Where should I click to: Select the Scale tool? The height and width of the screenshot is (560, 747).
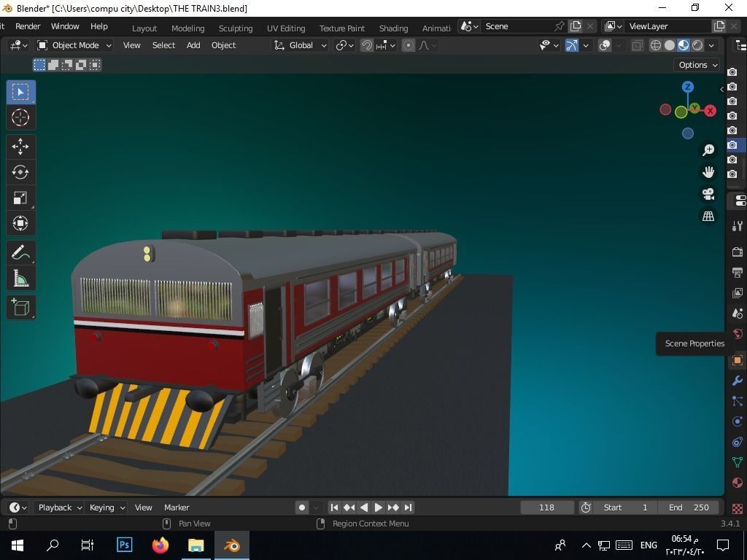pos(20,198)
